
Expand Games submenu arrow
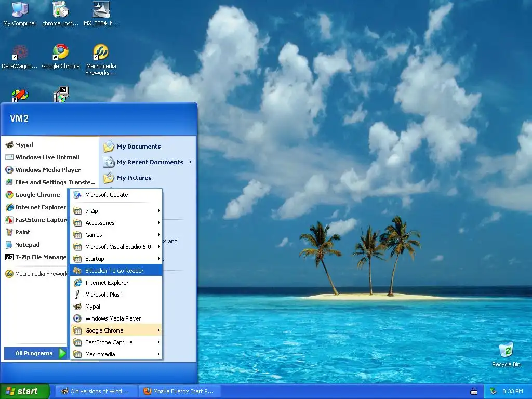(159, 235)
